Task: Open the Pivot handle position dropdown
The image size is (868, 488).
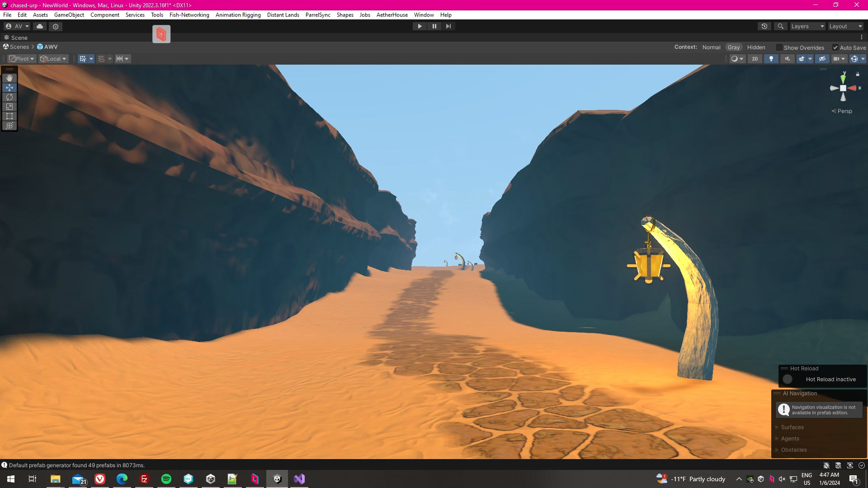Action: [x=22, y=59]
